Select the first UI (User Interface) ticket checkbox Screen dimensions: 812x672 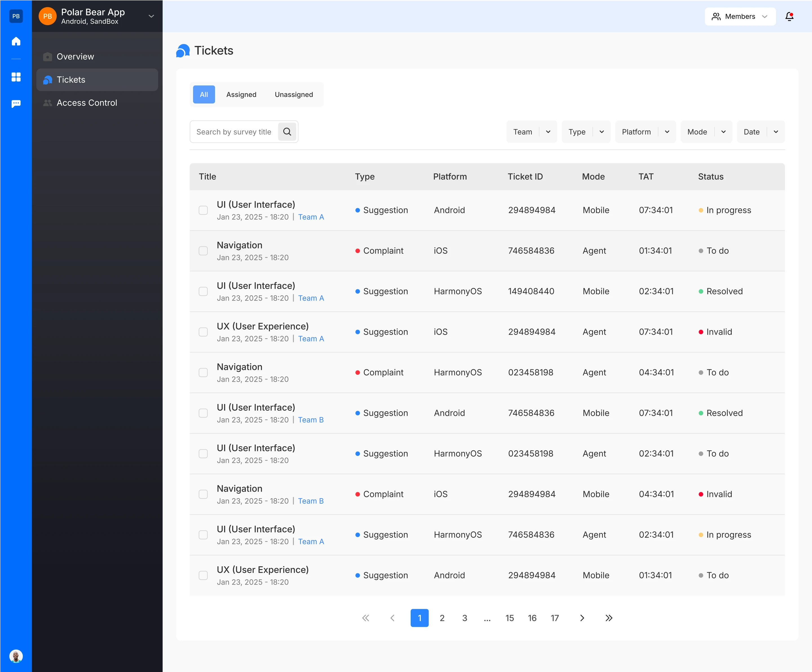(203, 210)
